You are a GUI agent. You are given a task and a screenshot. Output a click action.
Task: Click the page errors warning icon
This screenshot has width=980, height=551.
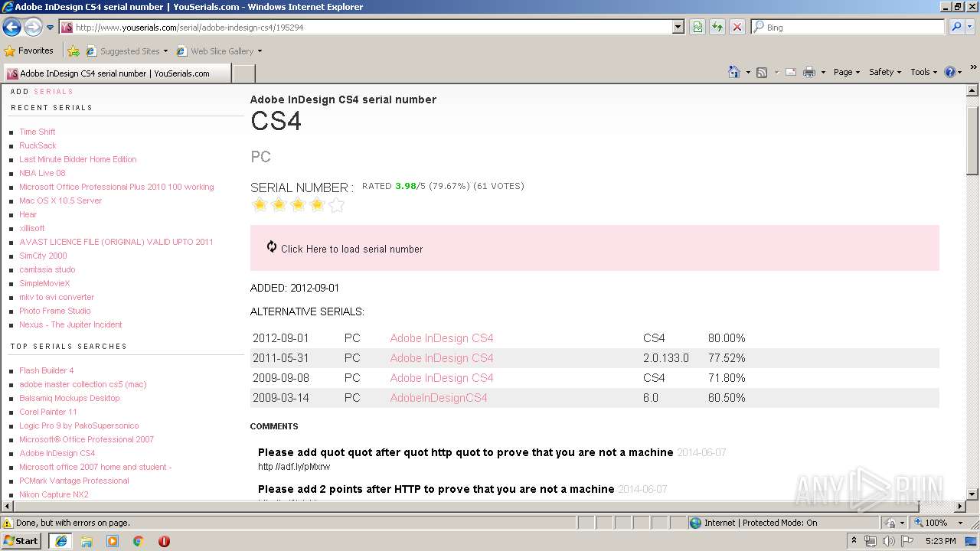click(8, 523)
